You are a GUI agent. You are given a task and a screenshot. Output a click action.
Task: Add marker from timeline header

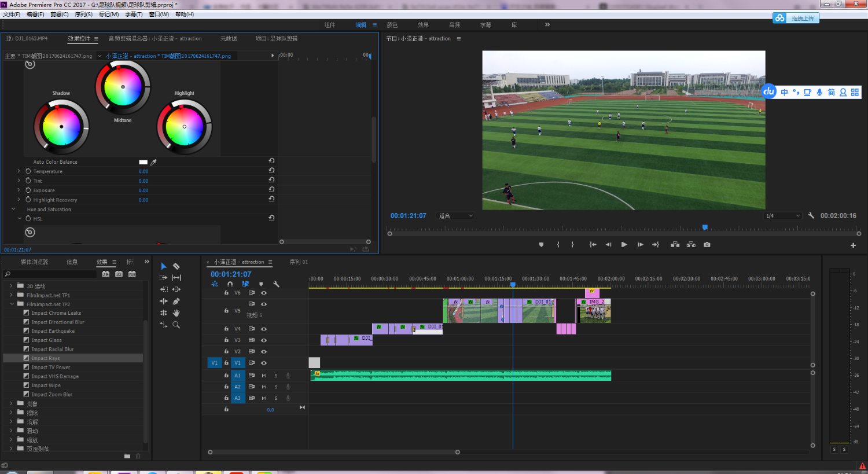(261, 284)
